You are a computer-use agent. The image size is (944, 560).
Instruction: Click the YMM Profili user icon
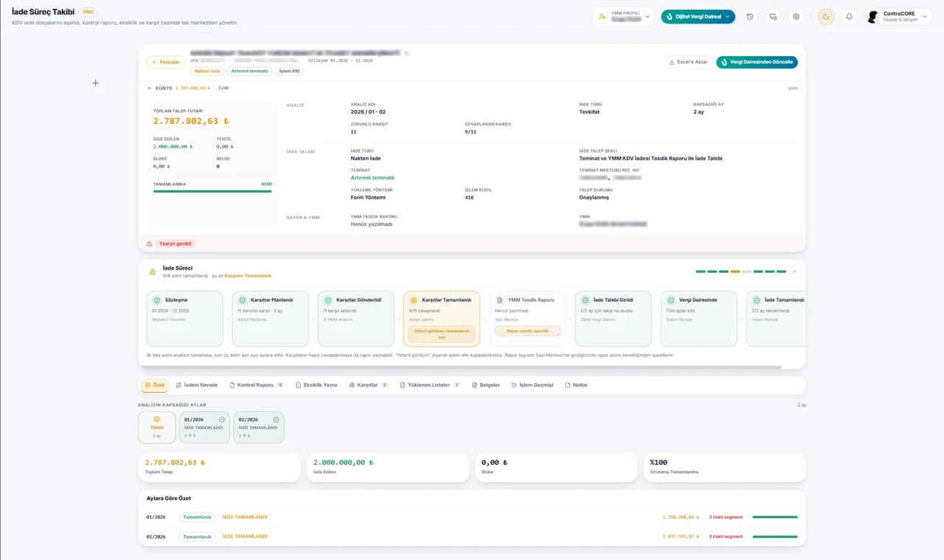pos(603,16)
